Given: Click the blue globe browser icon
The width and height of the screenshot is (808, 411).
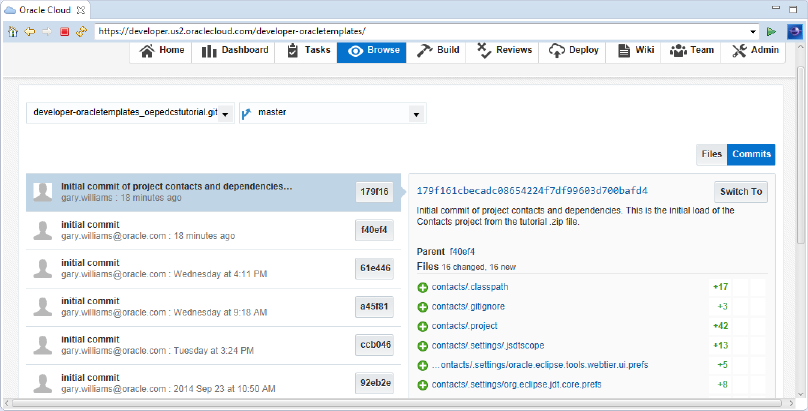Looking at the screenshot, I should coord(795,31).
